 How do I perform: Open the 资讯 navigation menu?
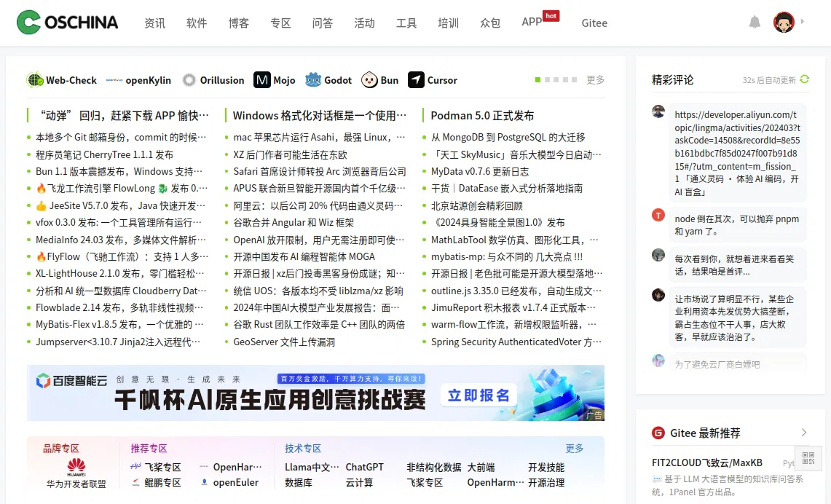154,23
